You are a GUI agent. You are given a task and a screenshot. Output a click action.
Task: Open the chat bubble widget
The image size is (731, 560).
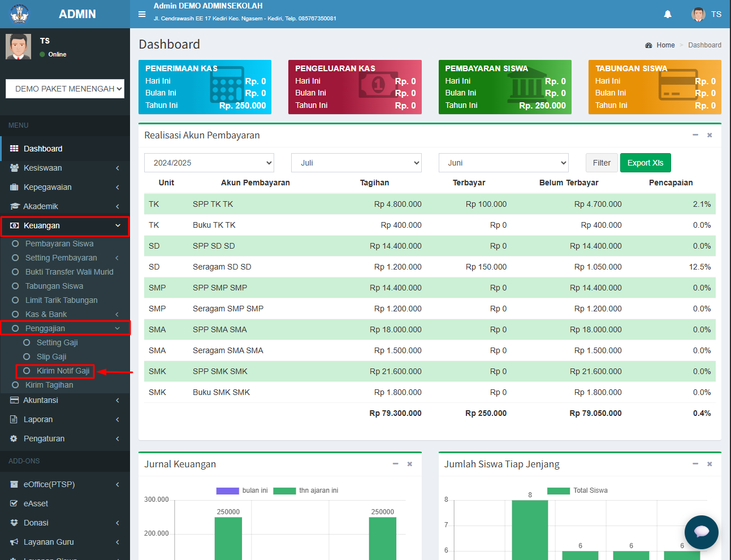[x=701, y=532]
